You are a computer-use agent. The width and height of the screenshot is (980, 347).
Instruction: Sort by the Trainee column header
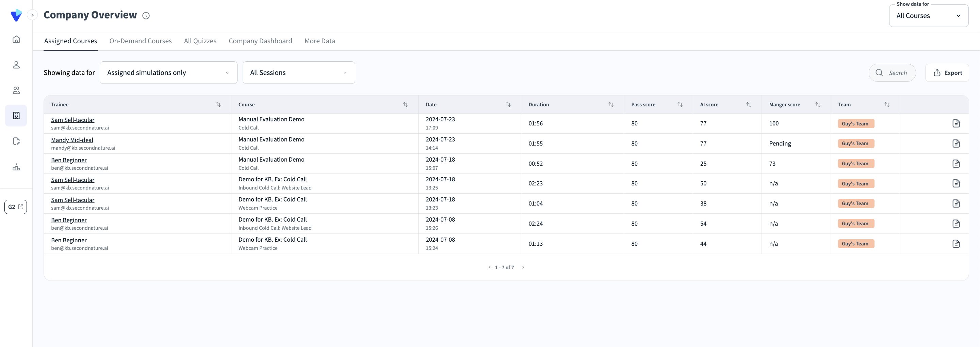coord(218,105)
